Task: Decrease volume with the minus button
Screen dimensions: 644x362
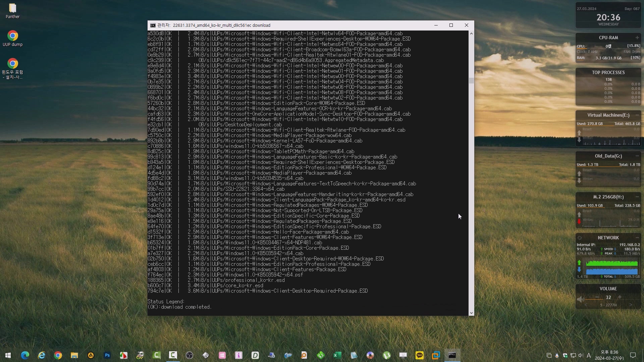Action: (x=597, y=297)
